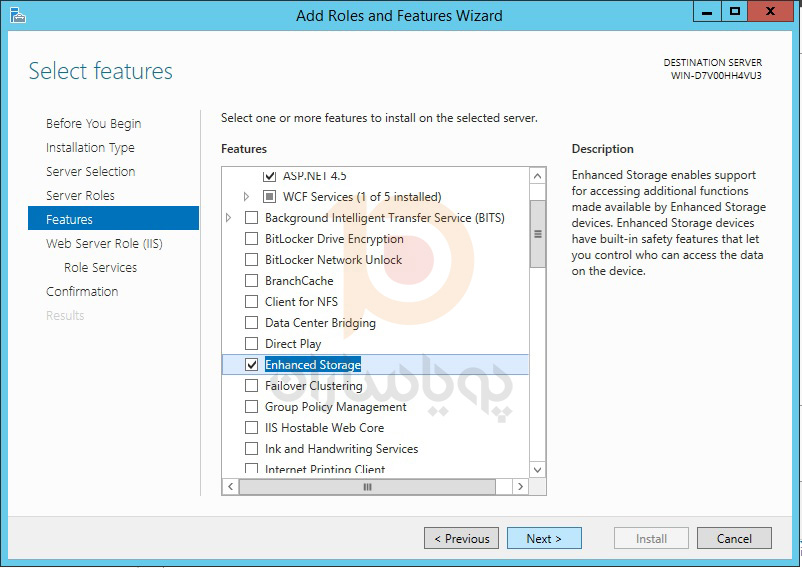Select the BitLocker Network Unlock label
The height and width of the screenshot is (568, 802).
point(333,260)
